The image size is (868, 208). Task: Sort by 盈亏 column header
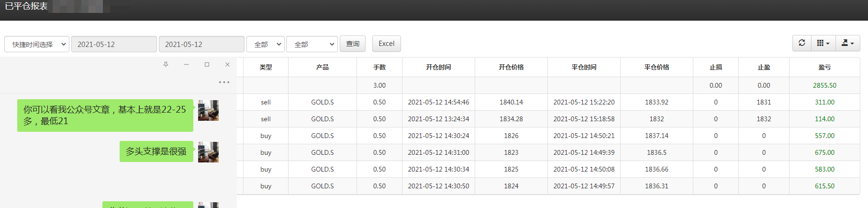(x=824, y=67)
